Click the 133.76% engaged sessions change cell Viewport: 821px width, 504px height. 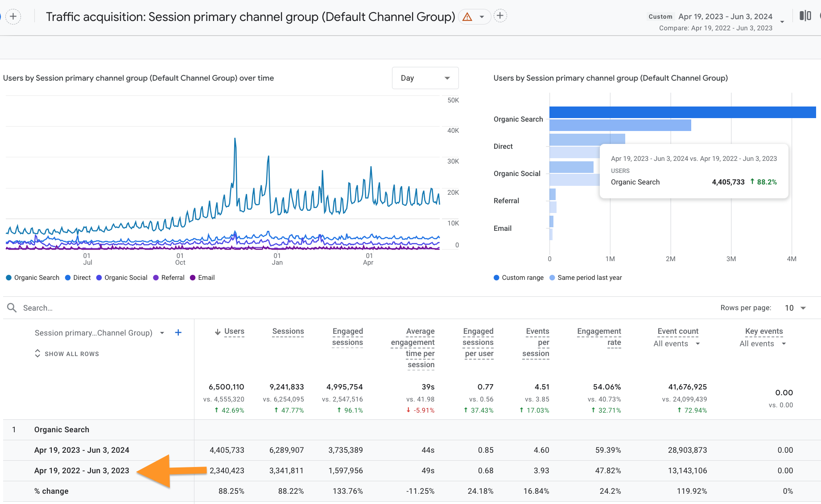[x=348, y=491]
